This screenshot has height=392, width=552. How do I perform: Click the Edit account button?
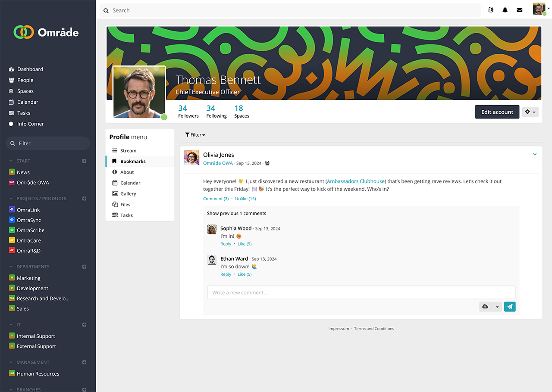click(x=497, y=112)
